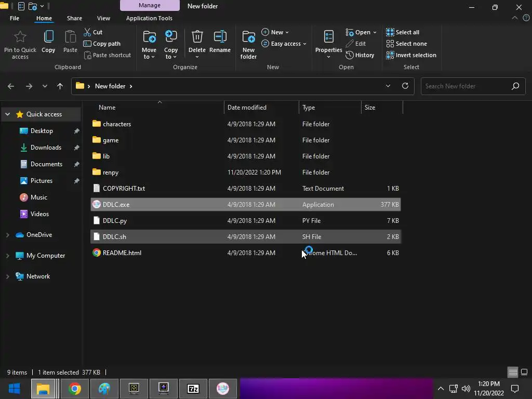The width and height of the screenshot is (532, 399).
Task: Switch to Details view in status bar
Action: pyautogui.click(x=513, y=372)
